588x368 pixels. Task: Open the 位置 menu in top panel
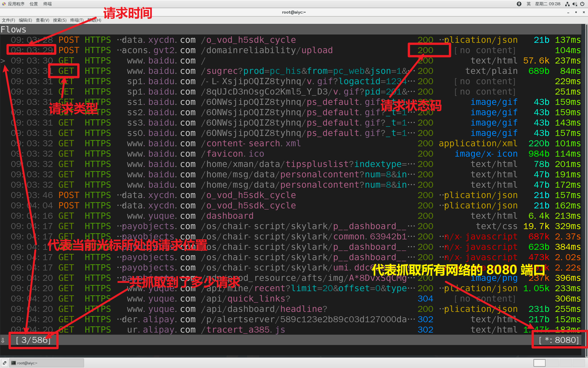pos(34,4)
